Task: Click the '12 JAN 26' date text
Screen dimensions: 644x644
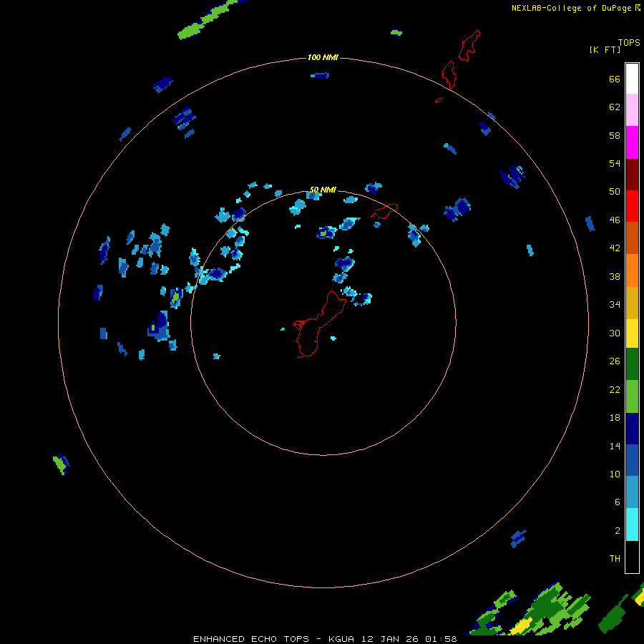Action: [391, 639]
